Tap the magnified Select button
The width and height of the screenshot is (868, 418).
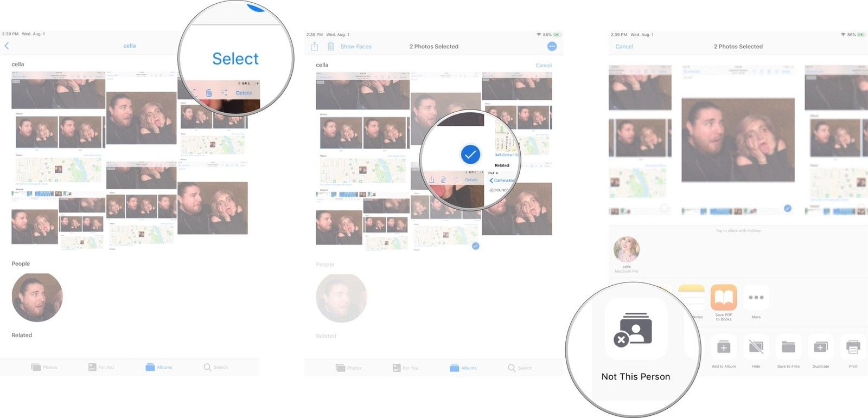(x=235, y=59)
